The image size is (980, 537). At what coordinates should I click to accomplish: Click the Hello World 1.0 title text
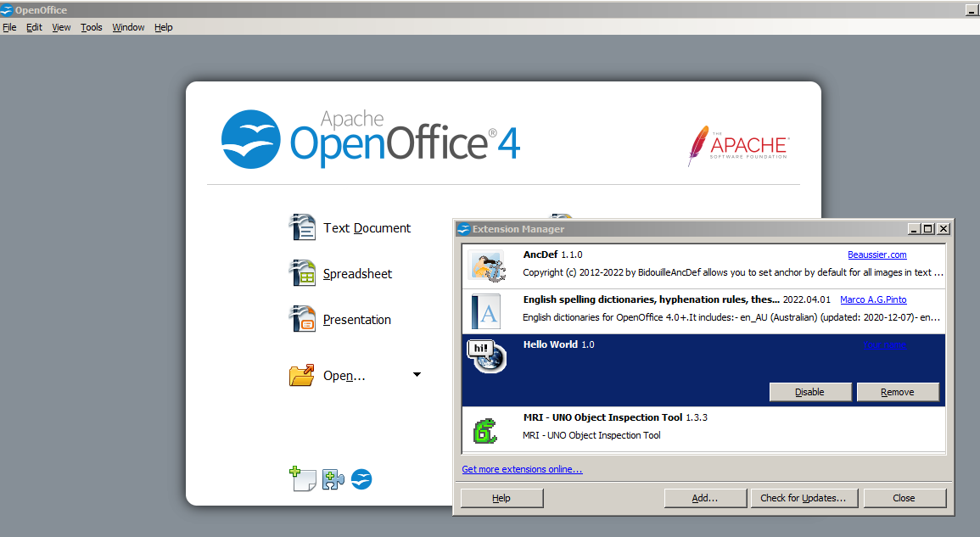559,344
